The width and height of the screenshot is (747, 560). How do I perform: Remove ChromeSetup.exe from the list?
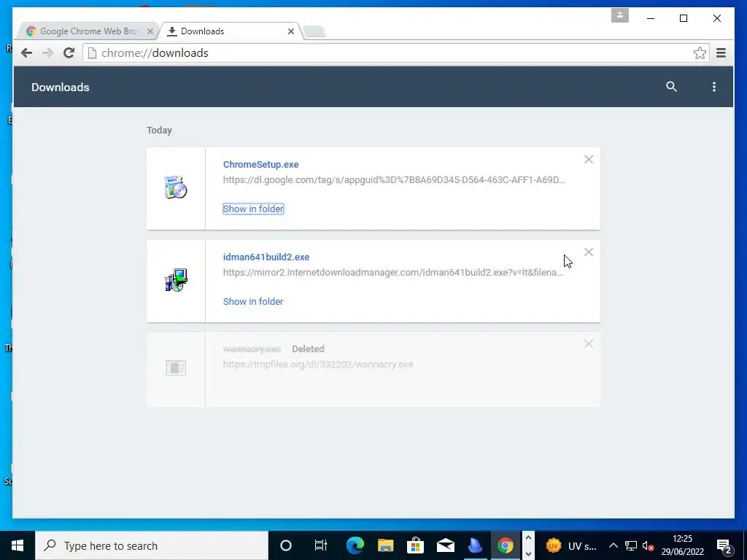tap(589, 160)
